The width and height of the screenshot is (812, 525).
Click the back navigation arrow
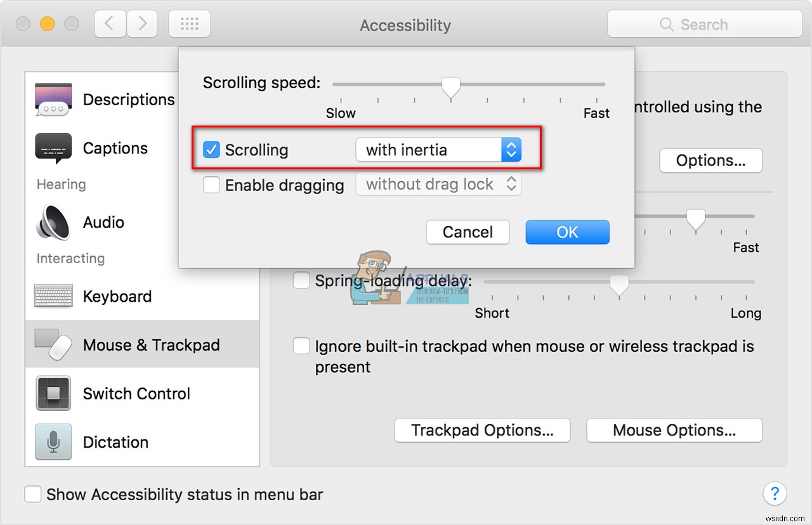point(109,23)
